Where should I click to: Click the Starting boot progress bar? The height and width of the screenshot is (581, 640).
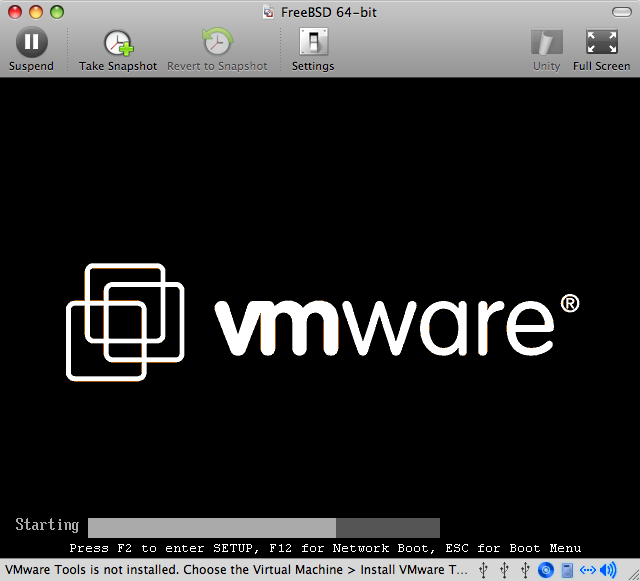263,528
